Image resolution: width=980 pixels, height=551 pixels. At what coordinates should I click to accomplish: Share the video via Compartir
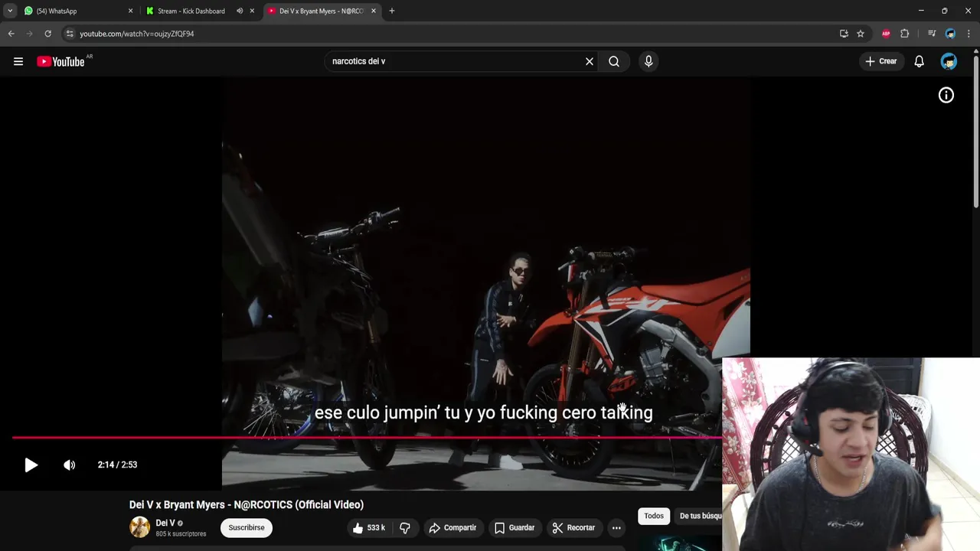tap(452, 527)
